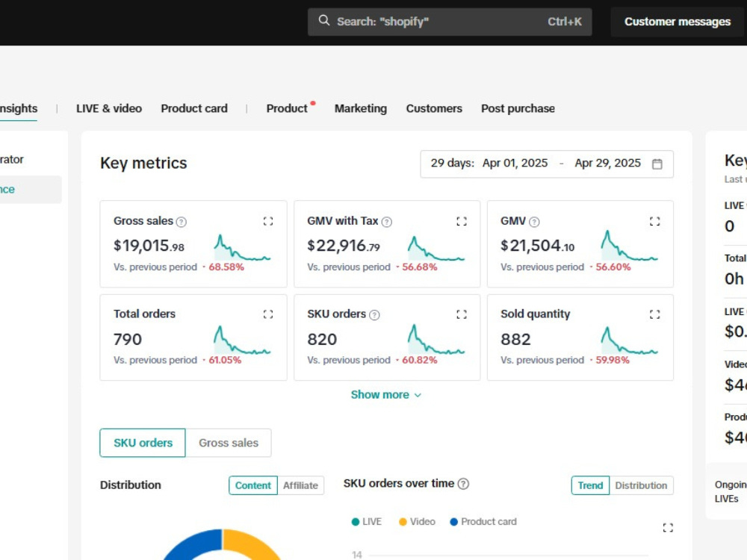
Task: Click the 68.58% gross sales change
Action: click(x=226, y=267)
